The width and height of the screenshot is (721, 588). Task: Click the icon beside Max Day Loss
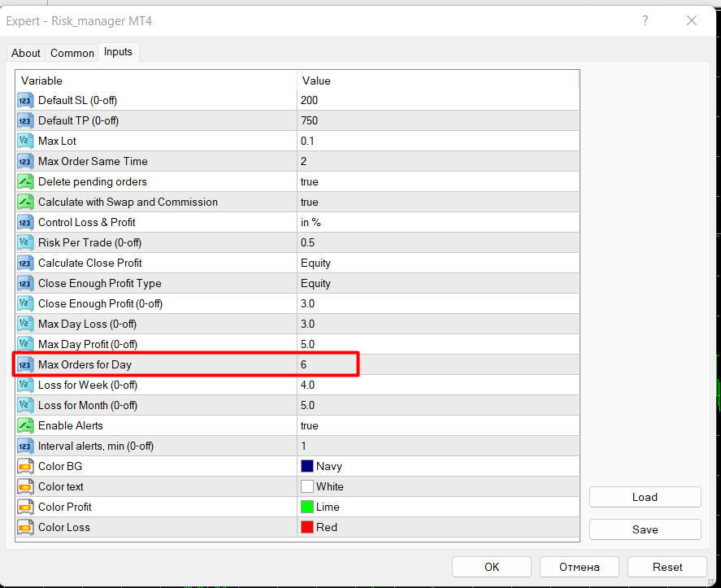(x=25, y=324)
